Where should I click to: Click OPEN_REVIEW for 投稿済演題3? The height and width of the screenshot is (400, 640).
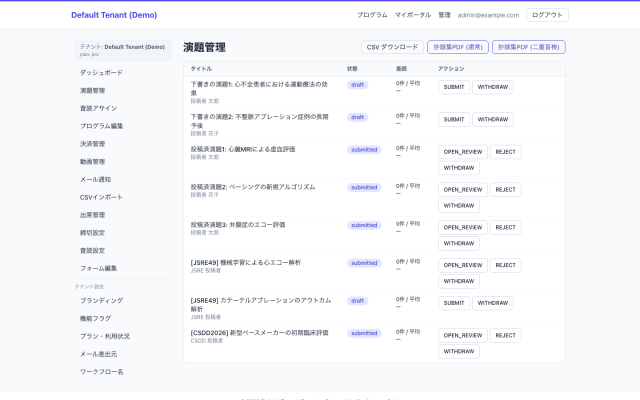463,227
